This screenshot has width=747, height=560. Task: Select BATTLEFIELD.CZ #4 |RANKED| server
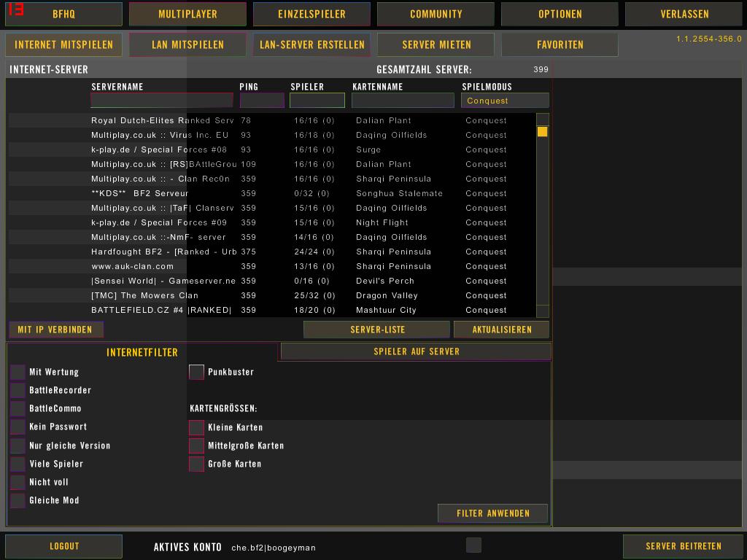(x=271, y=310)
